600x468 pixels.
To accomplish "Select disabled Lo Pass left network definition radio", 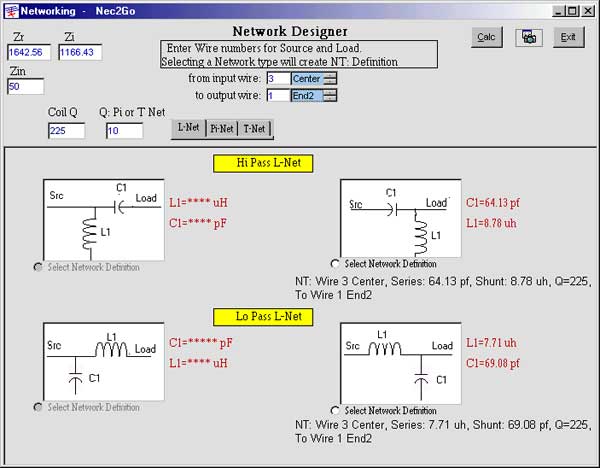I will [x=38, y=407].
